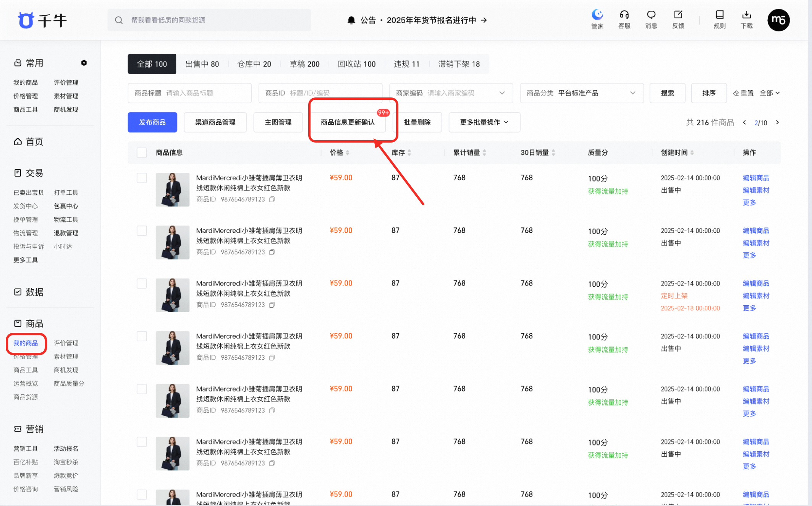This screenshot has height=506, width=812.
Task: Check the first product row checkbox
Action: [x=142, y=178]
